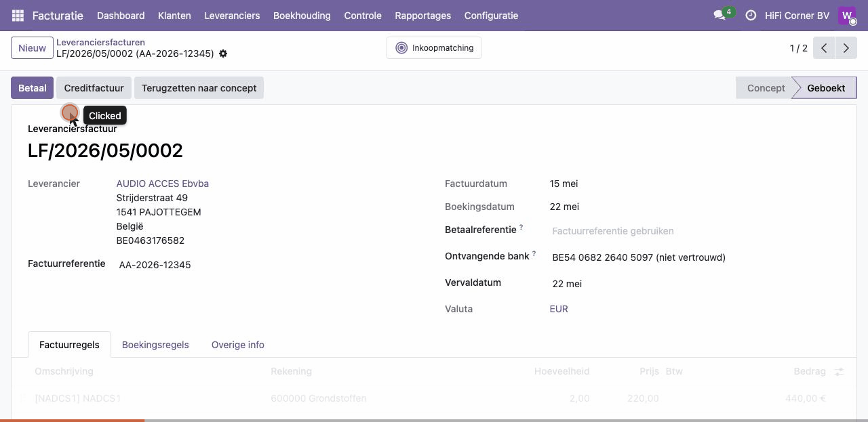Sort by Omschrijving column header
Image resolution: width=868 pixels, height=422 pixels.
(x=64, y=371)
